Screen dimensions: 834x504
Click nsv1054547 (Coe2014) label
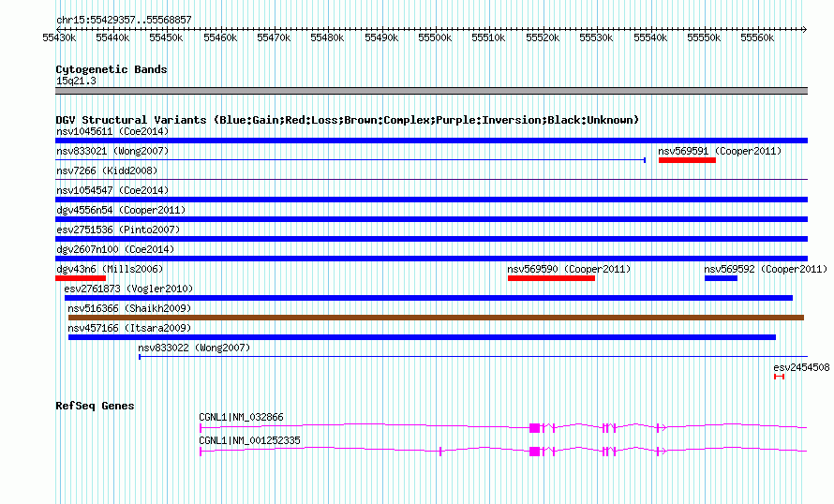(x=112, y=190)
